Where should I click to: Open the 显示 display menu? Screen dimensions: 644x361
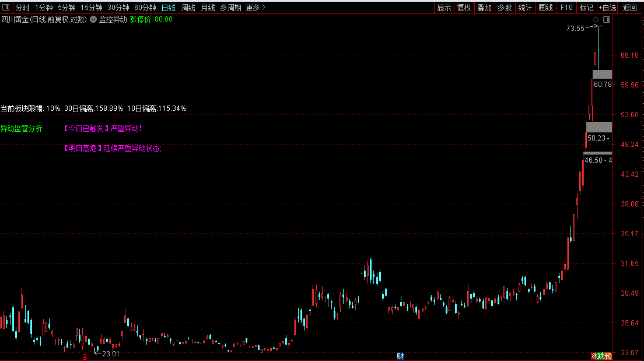pyautogui.click(x=444, y=8)
